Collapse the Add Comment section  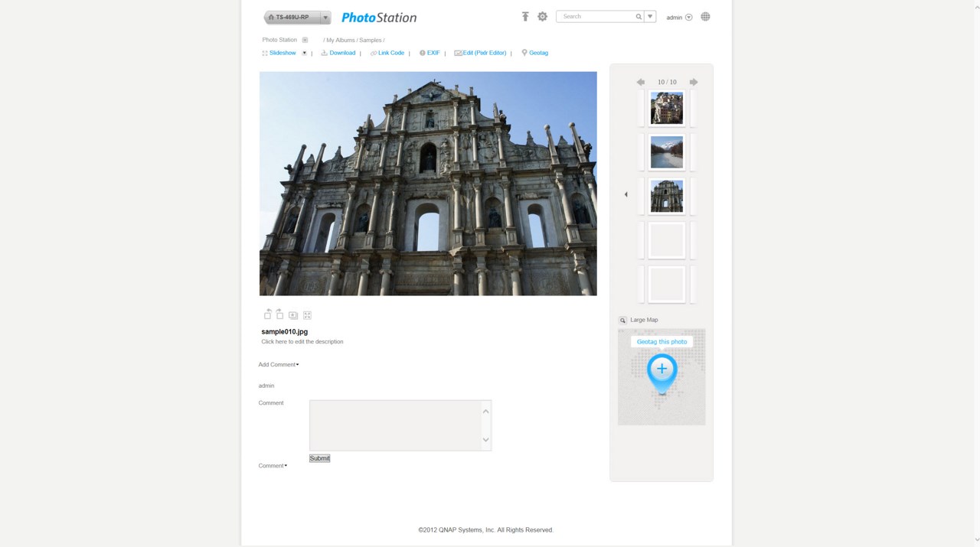(279, 364)
